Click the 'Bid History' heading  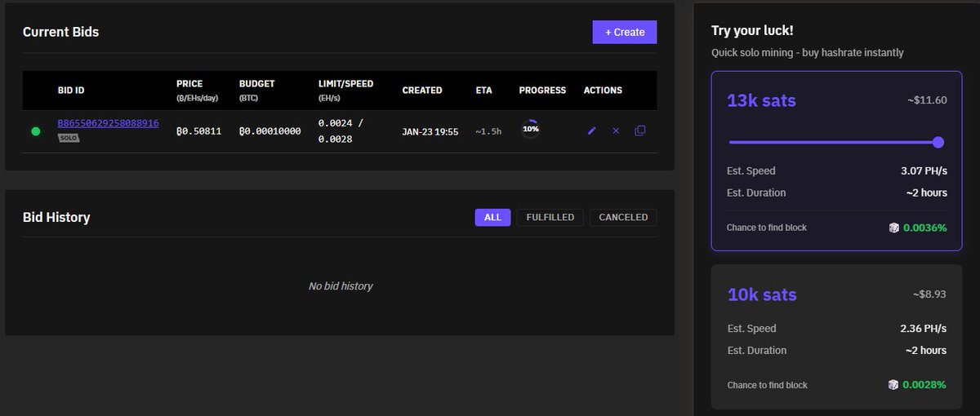pos(56,217)
